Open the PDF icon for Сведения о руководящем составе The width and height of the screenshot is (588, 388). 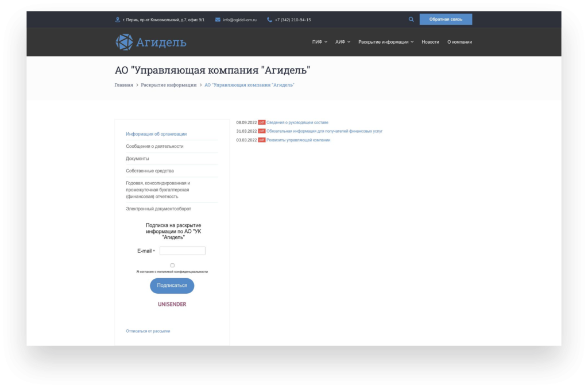262,122
